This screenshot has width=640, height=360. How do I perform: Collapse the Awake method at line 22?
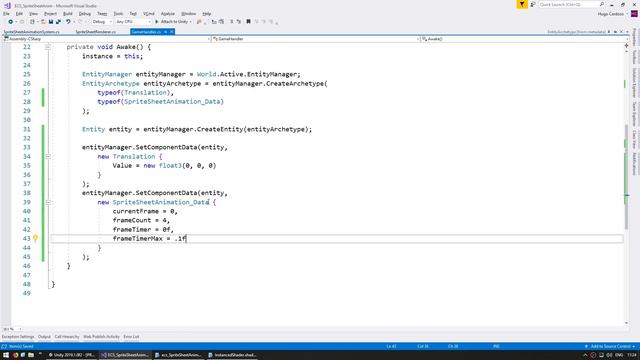click(x=48, y=47)
